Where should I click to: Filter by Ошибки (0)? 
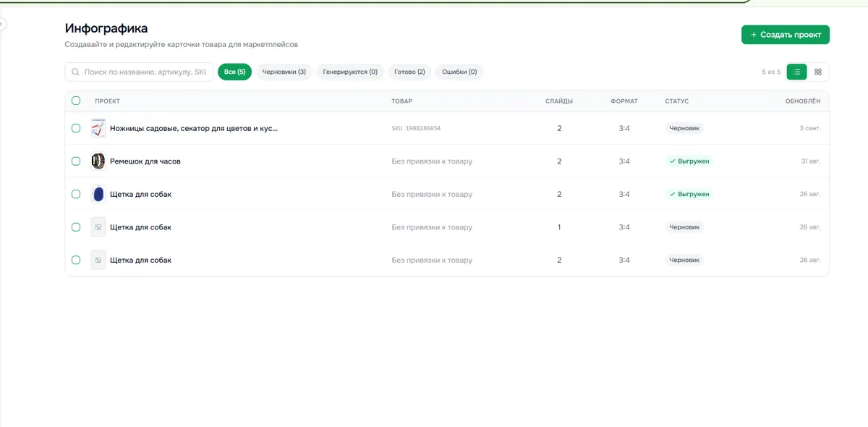459,72
